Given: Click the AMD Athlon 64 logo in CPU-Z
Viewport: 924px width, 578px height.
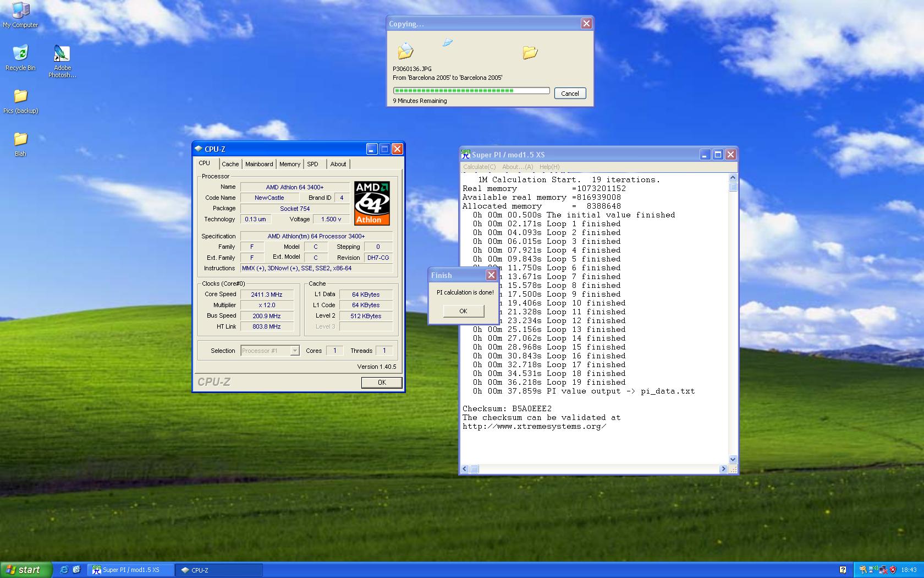Looking at the screenshot, I should 372,203.
